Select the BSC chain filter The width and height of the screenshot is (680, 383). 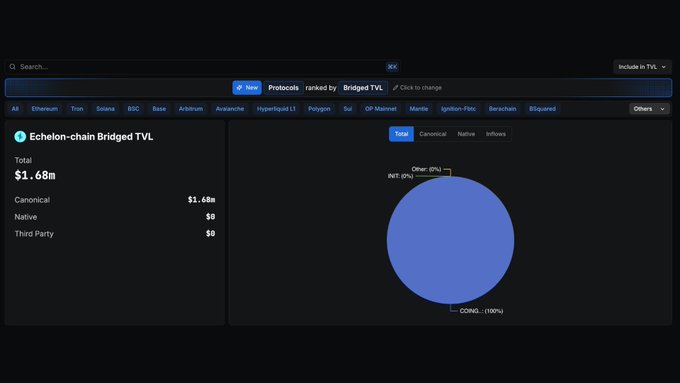pos(134,109)
